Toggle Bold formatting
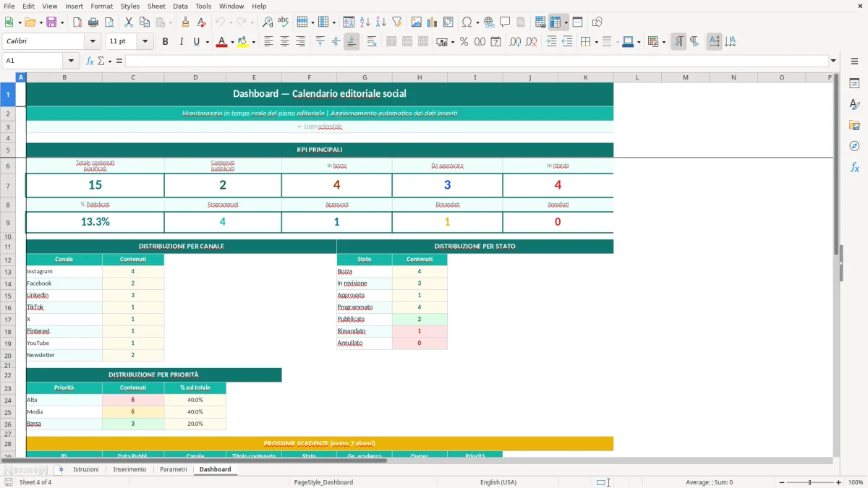This screenshot has width=868, height=488. (x=166, y=42)
